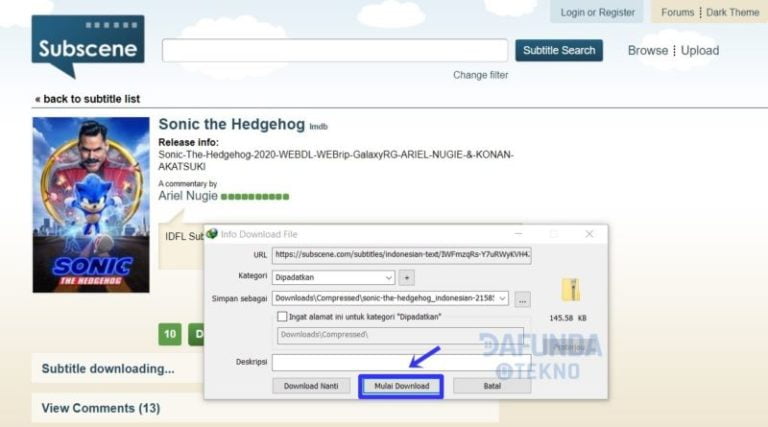Click the 145.58 KB file size text
The width and height of the screenshot is (768, 427).
(x=568, y=318)
